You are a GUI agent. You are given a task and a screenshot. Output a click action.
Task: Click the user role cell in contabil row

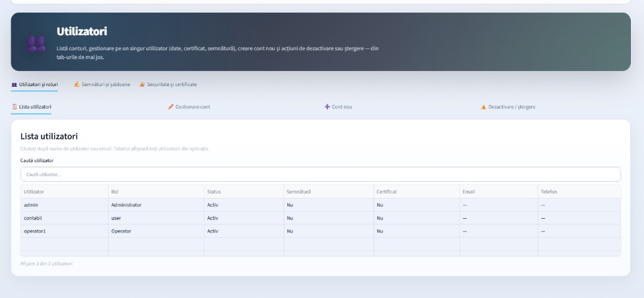(156, 218)
